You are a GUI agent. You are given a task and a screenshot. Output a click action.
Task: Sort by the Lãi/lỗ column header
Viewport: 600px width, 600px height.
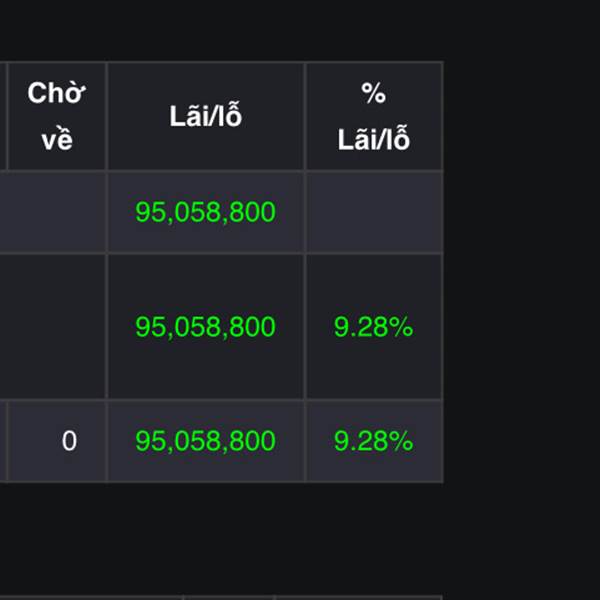click(x=206, y=116)
